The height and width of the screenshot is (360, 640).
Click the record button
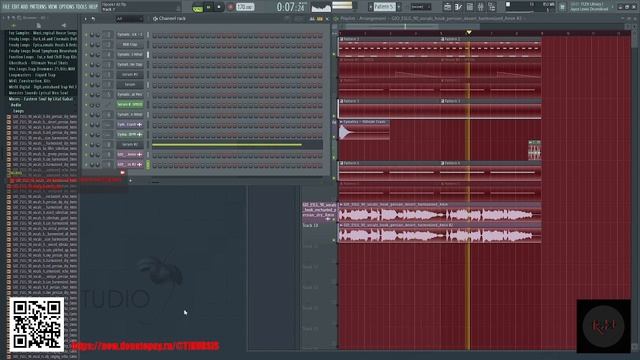(230, 7)
